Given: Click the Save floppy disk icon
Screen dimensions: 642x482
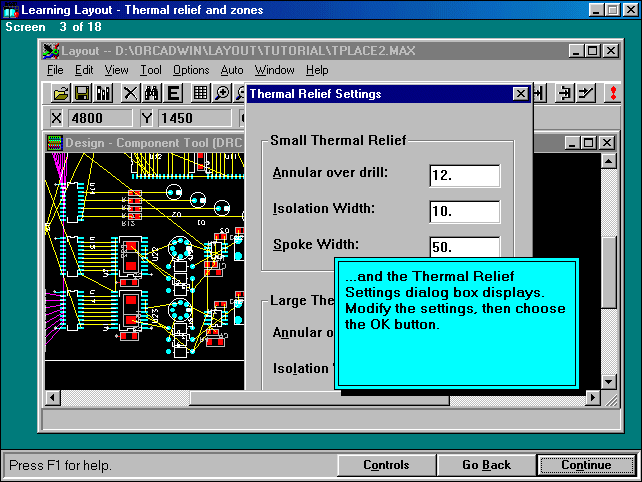Looking at the screenshot, I should [x=82, y=94].
